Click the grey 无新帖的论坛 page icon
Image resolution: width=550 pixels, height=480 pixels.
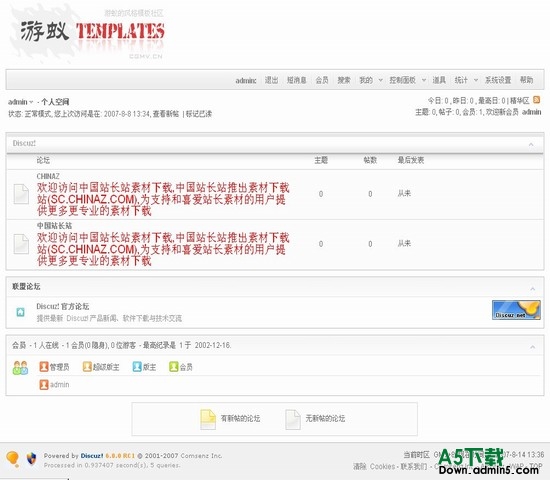[x=293, y=419]
